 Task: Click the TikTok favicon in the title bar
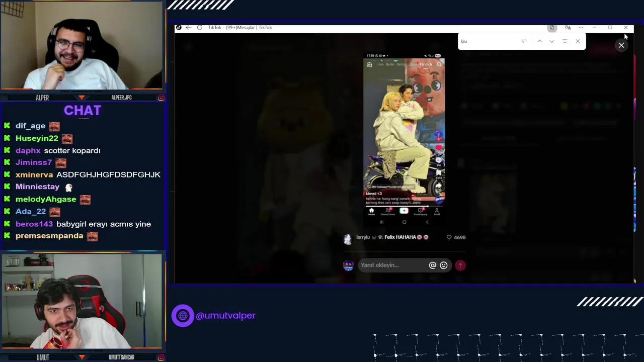click(x=179, y=28)
